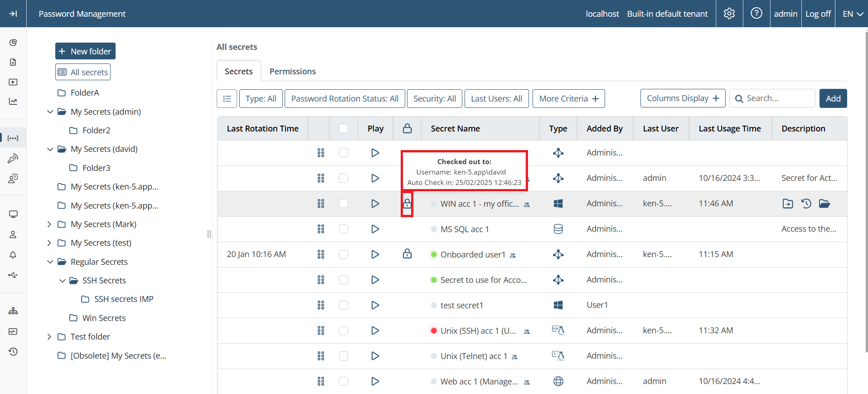Image resolution: width=868 pixels, height=394 pixels.
Task: Check the MS SQL acc 1 row checkbox
Action: 344,229
